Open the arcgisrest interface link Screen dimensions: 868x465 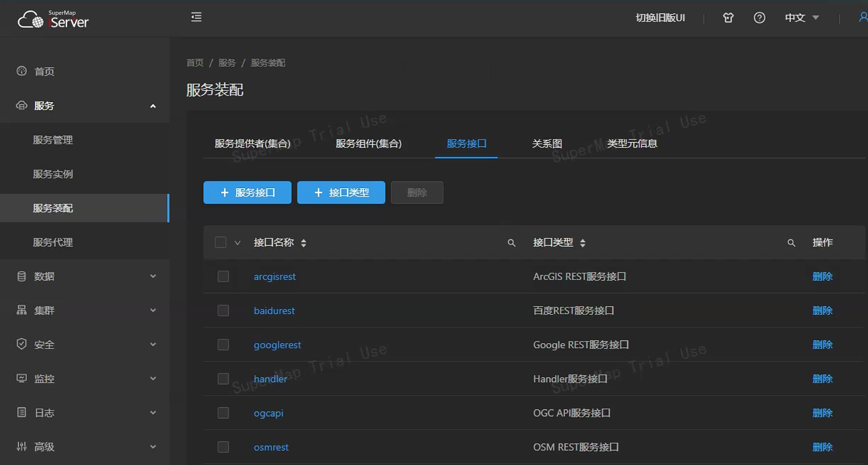(275, 276)
